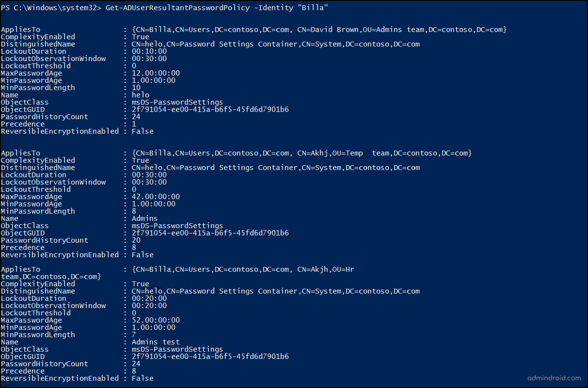Click the LockoutDuration value 00:10:00

149,51
